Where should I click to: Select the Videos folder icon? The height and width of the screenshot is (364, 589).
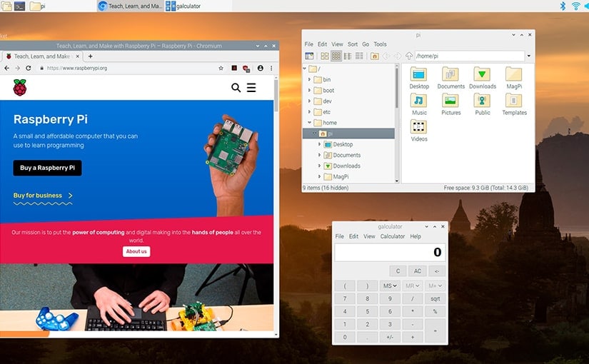point(419,131)
